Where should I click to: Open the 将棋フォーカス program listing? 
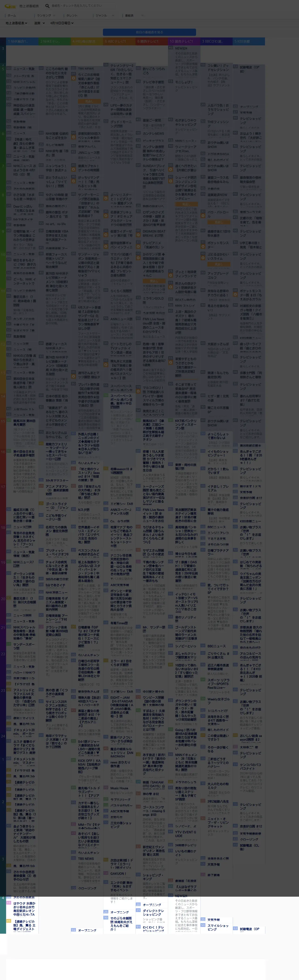tap(57, 261)
